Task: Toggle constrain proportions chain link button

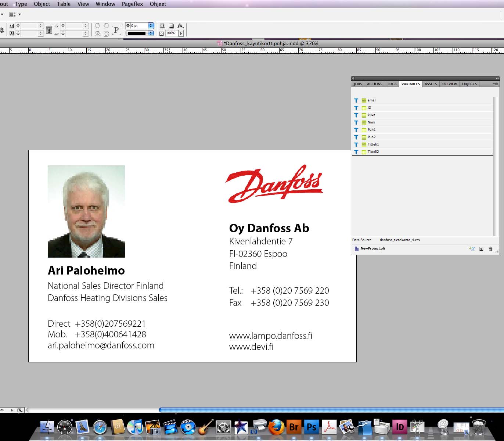Action: click(49, 29)
